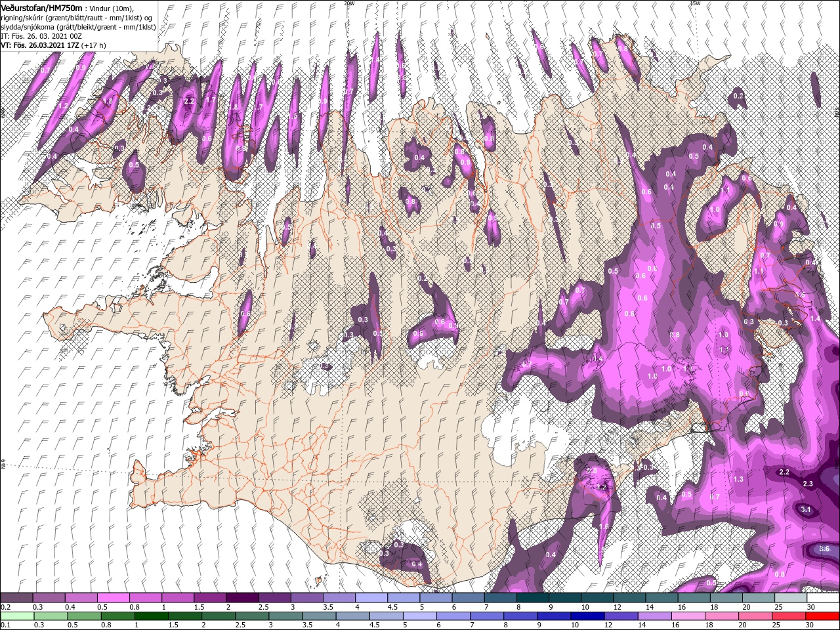840x630 pixels.
Task: Pick the medium green 0.5 swatch in rain scale
Action: (x=84, y=616)
